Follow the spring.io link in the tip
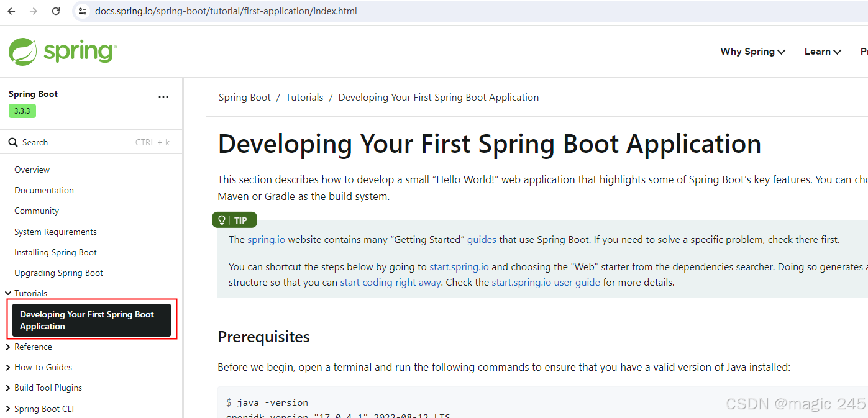 266,239
